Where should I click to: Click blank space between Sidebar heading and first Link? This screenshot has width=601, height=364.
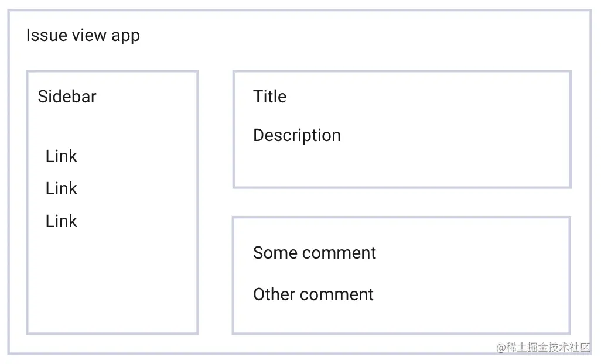tap(112, 126)
